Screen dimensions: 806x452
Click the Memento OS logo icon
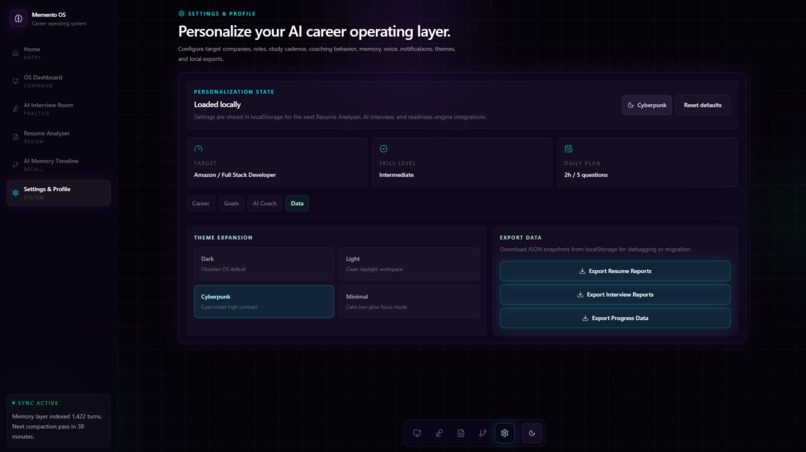click(19, 19)
